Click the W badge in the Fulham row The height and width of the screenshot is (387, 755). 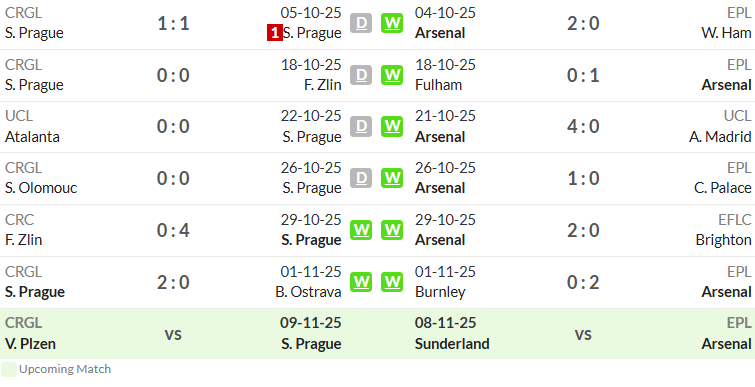tap(392, 75)
